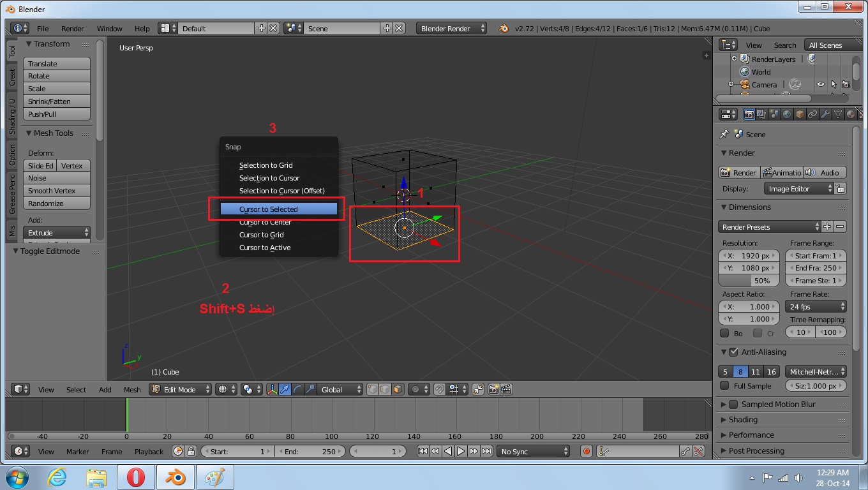Open the File menu
The height and width of the screenshot is (490, 868).
coord(43,29)
